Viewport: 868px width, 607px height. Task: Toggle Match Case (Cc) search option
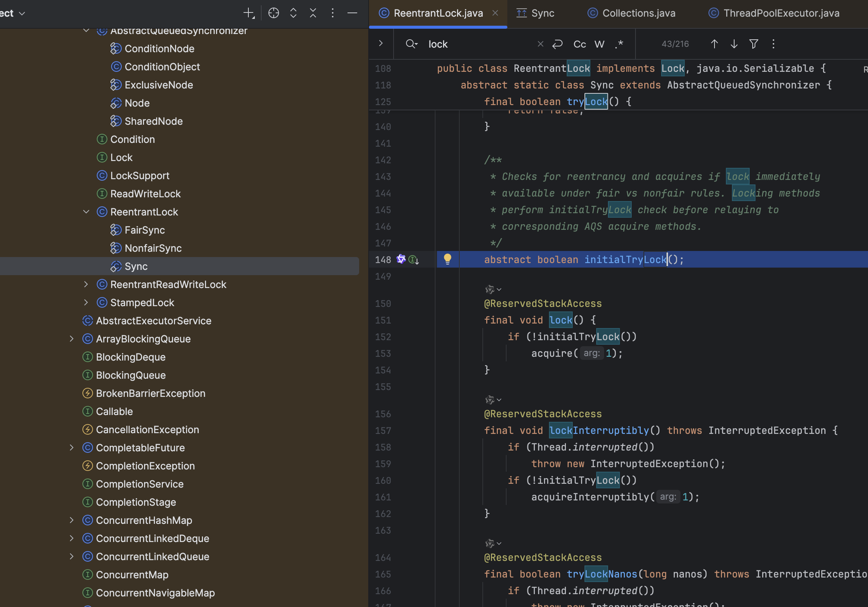[579, 44]
